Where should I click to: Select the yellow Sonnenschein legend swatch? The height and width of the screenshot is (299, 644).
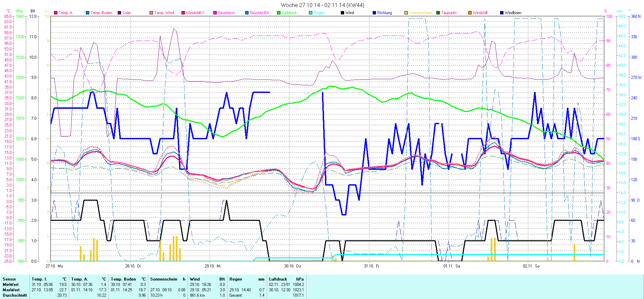click(x=406, y=13)
